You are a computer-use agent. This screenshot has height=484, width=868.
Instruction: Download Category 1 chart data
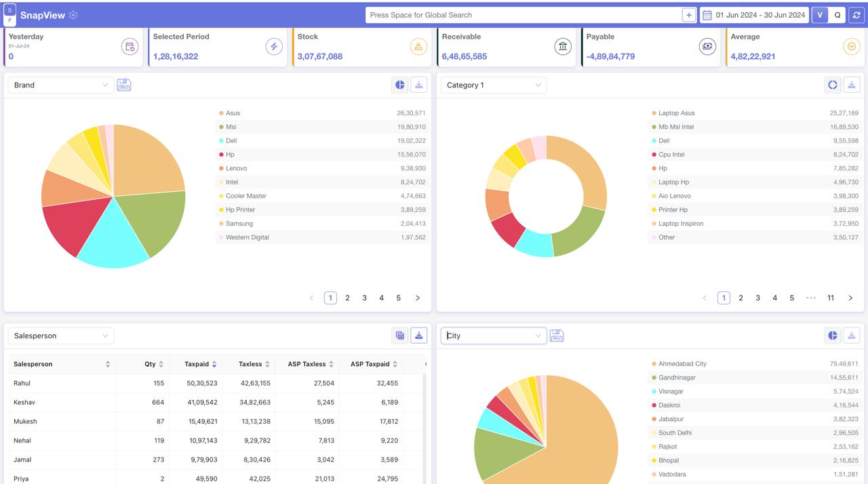pyautogui.click(x=852, y=85)
